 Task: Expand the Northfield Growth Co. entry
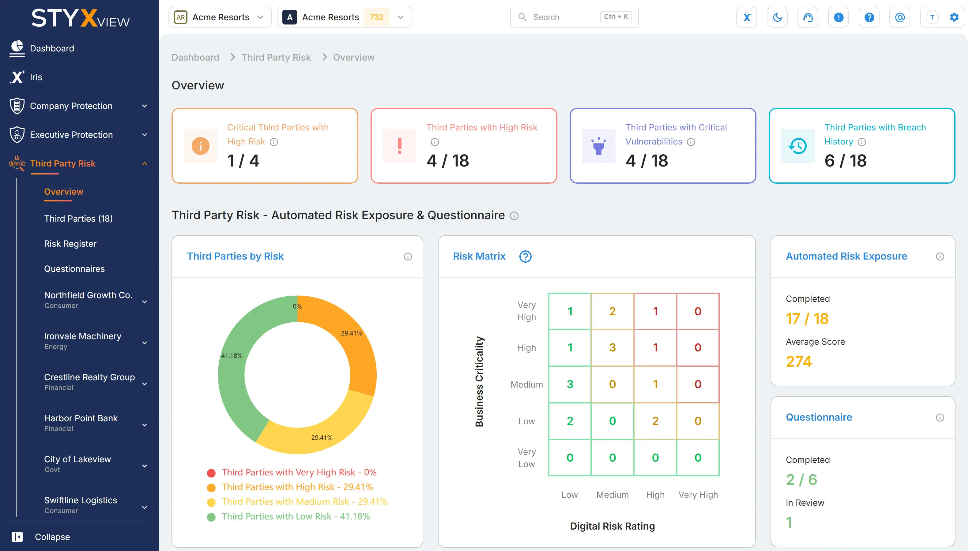[x=145, y=302]
